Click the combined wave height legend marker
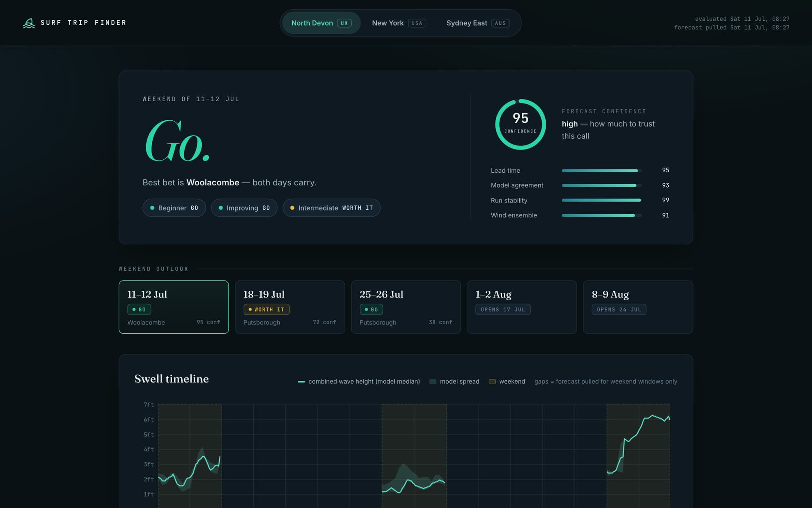 (x=301, y=382)
